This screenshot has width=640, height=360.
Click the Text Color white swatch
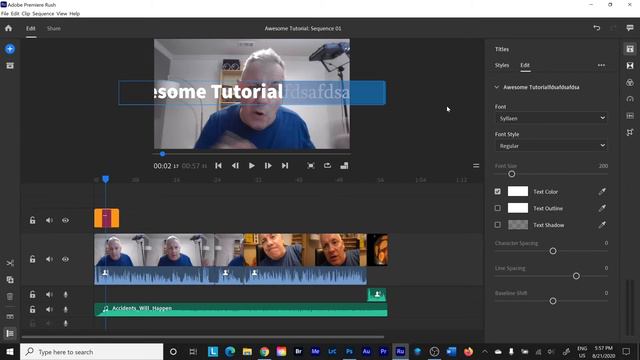(x=518, y=191)
